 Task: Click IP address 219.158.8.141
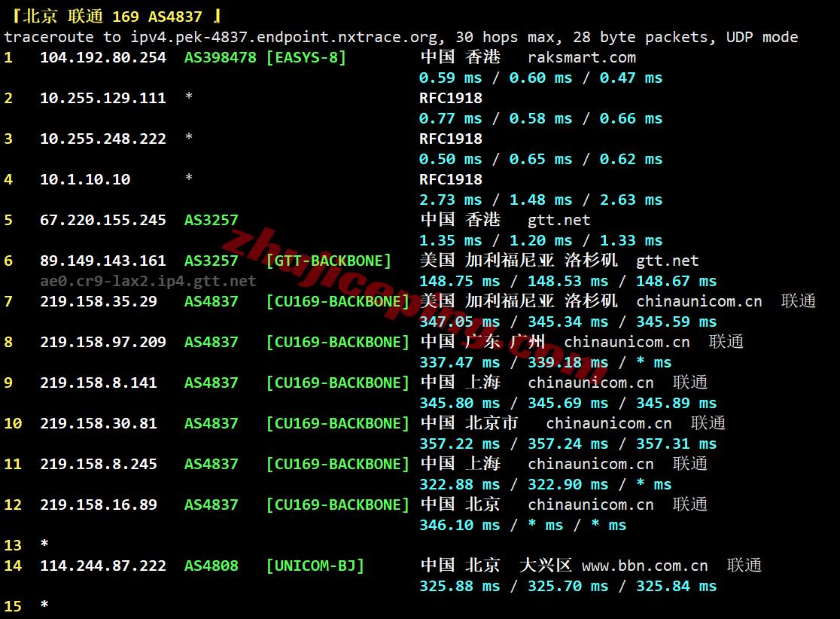pos(99,383)
